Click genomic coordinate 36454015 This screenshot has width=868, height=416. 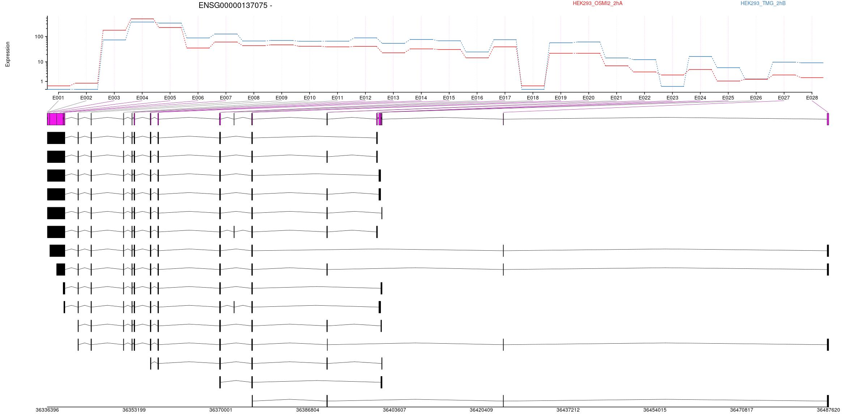pos(655,410)
